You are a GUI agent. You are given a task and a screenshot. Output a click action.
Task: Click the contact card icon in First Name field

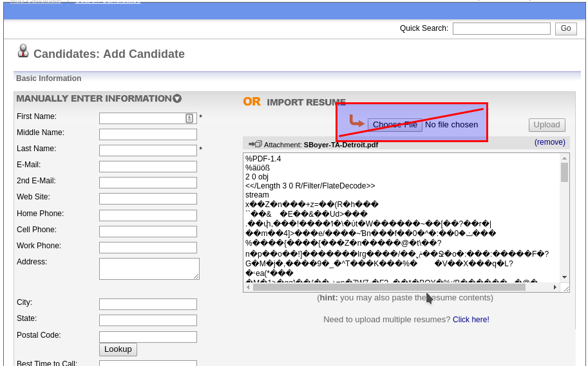(189, 118)
